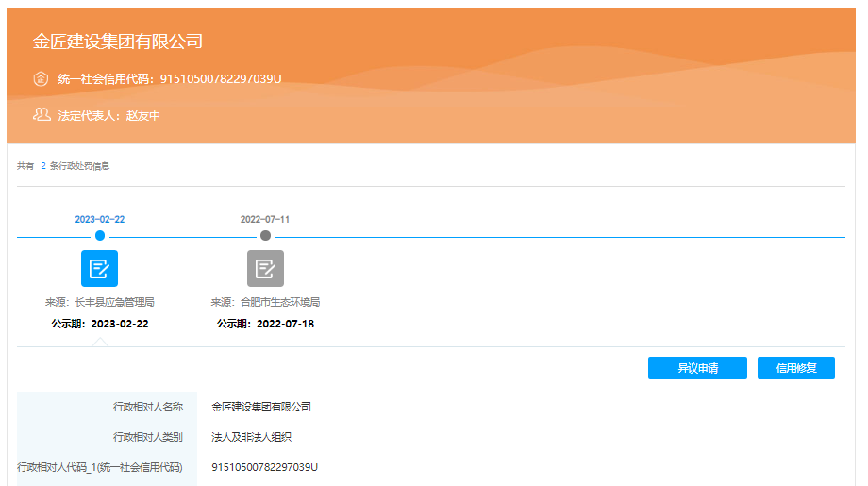This screenshot has height=486, width=868.
Task: Click the header credit code 91510500782297039U
Action: (221, 78)
